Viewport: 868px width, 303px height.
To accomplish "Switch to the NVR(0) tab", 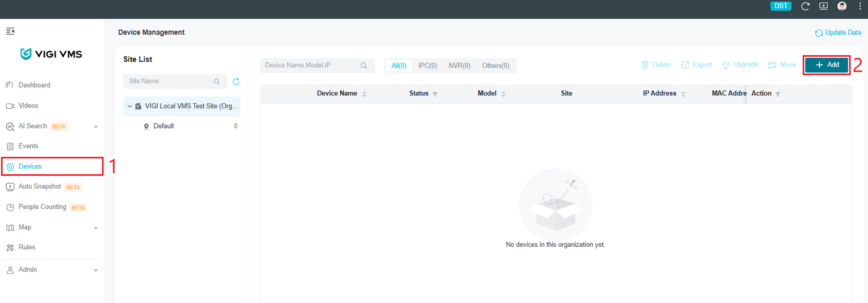I will [459, 65].
